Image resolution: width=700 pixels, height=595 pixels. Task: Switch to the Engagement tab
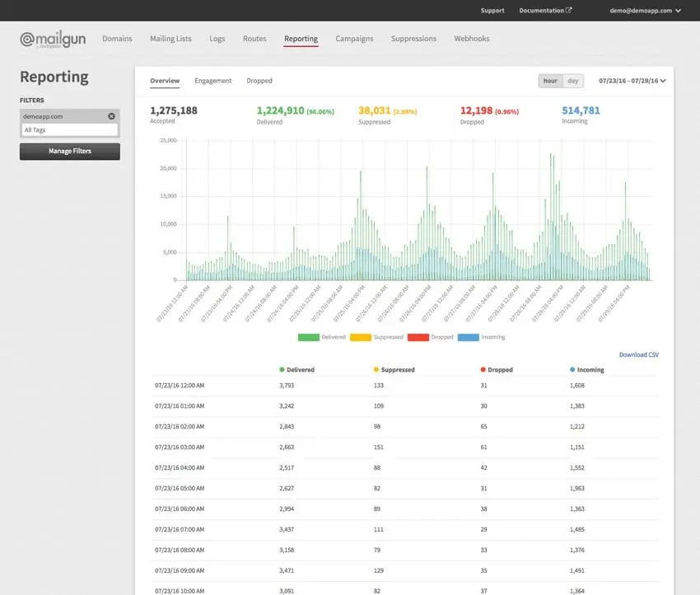(213, 81)
